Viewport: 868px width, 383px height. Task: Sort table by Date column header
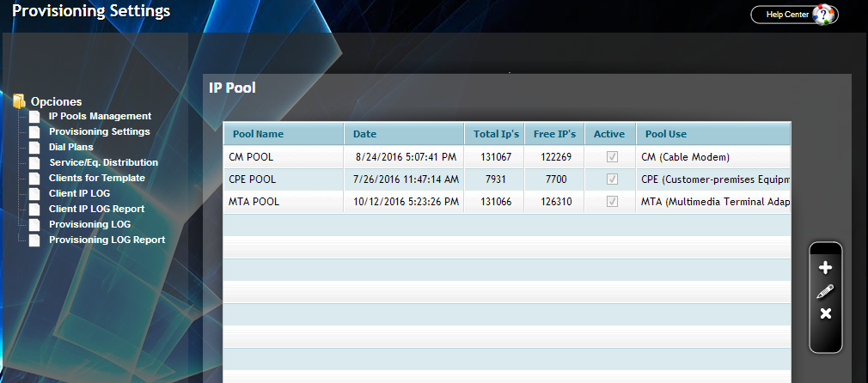[364, 134]
